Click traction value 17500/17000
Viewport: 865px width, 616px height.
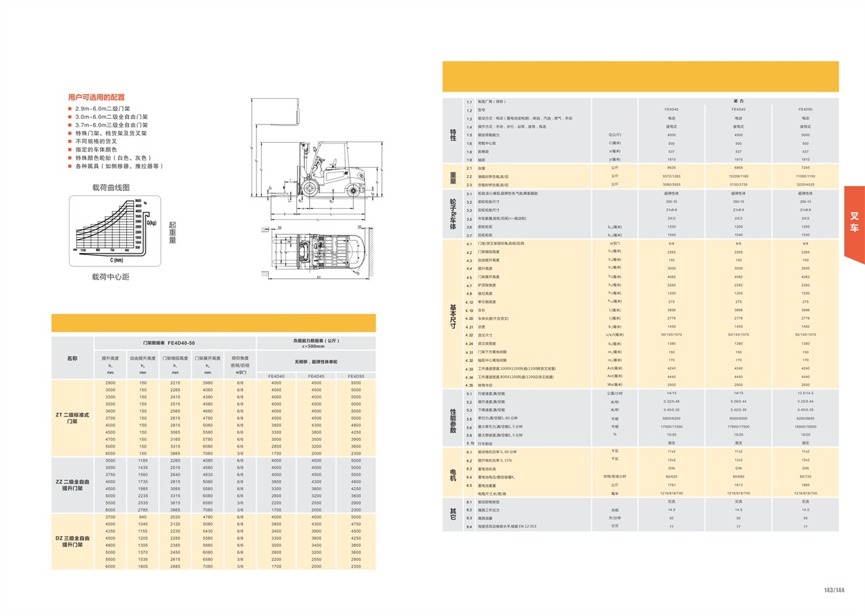click(x=672, y=427)
